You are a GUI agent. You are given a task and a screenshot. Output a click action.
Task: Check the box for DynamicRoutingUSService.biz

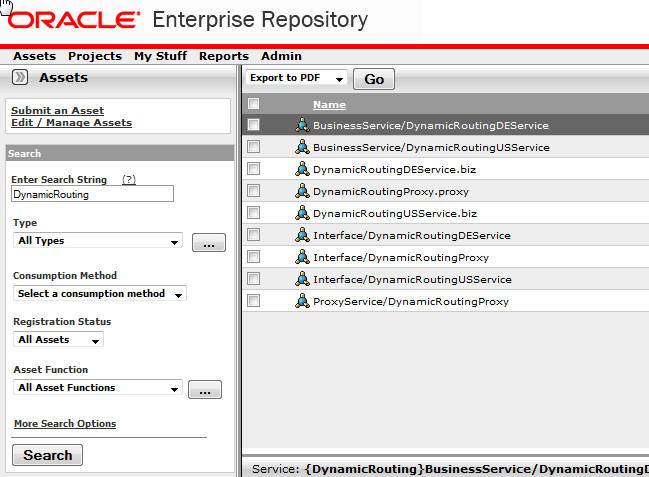click(253, 213)
